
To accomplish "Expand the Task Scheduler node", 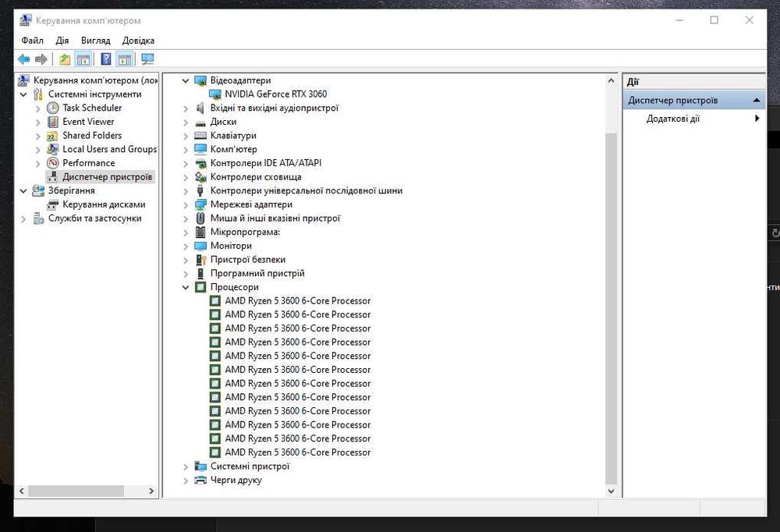I will click(x=38, y=108).
